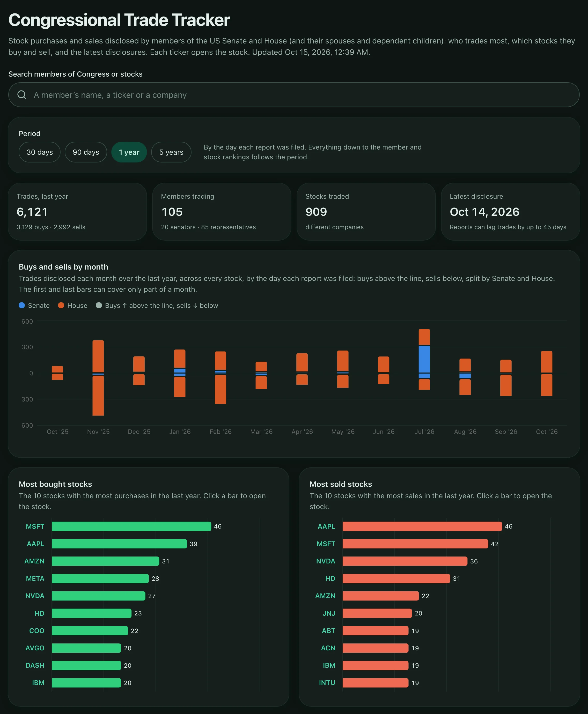This screenshot has width=588, height=714.
Task: Open MSFT in Most bought stocks
Action: (131, 526)
